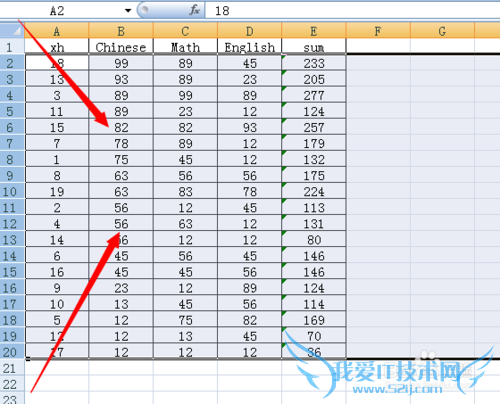Select sum cell with value 224
Viewport: 500px width, 404px height.
[314, 191]
